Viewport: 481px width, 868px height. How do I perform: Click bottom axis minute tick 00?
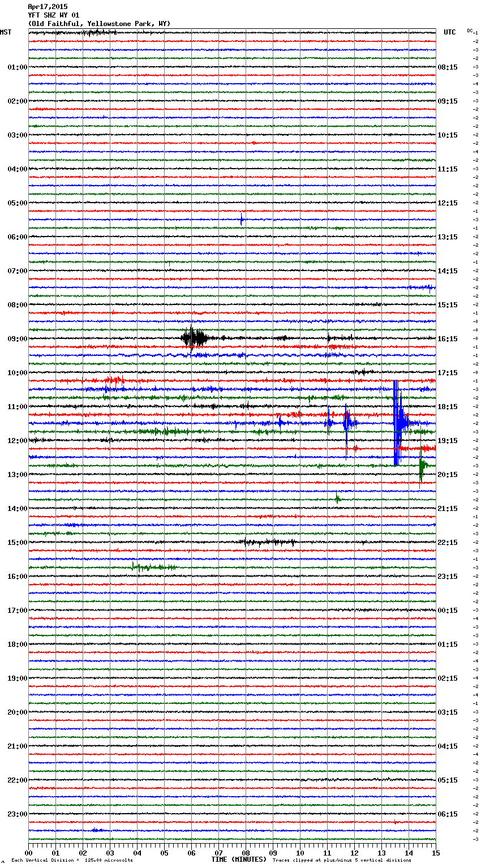coord(29,853)
